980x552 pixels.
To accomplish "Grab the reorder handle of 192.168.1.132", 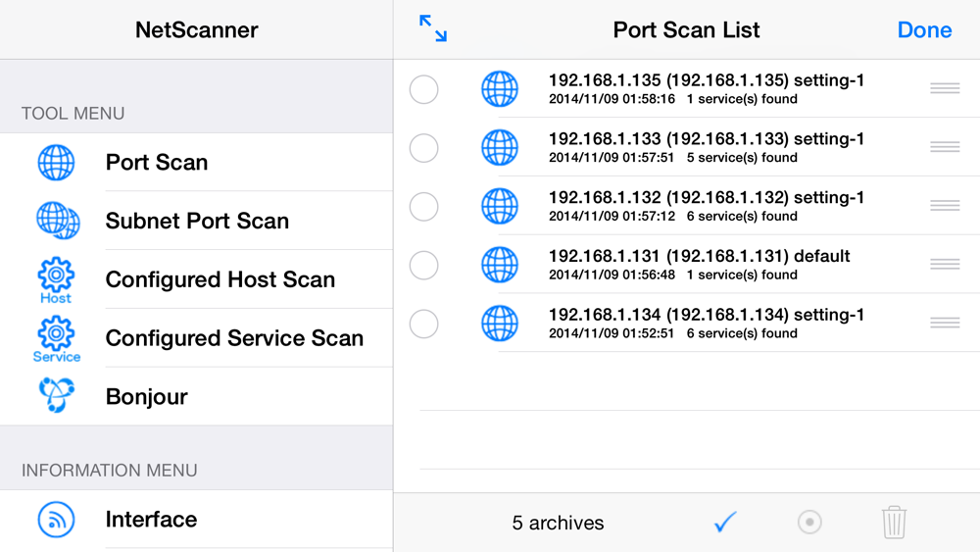I will 945,206.
